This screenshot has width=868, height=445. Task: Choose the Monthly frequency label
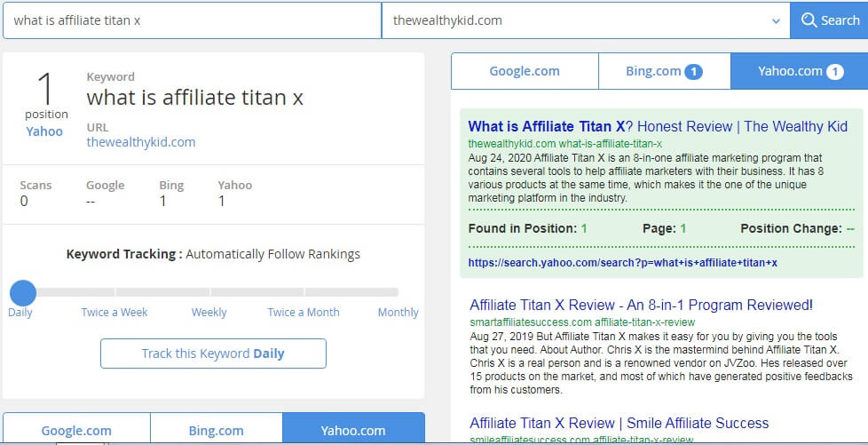point(398,312)
